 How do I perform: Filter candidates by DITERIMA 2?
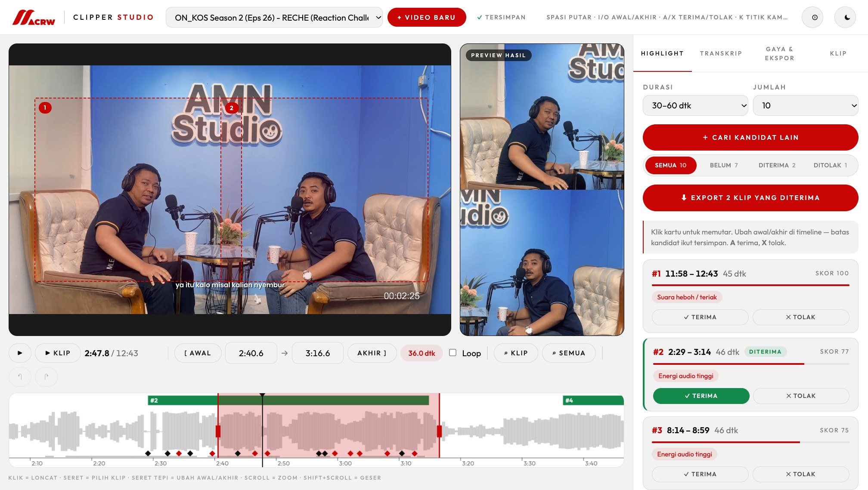pos(777,165)
